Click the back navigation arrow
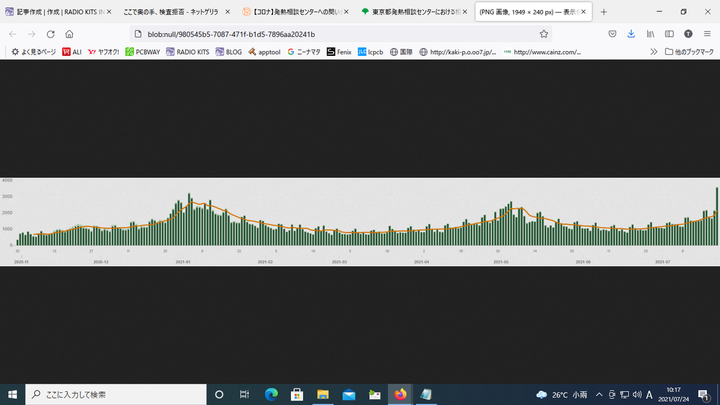The width and height of the screenshot is (720, 405). point(12,33)
